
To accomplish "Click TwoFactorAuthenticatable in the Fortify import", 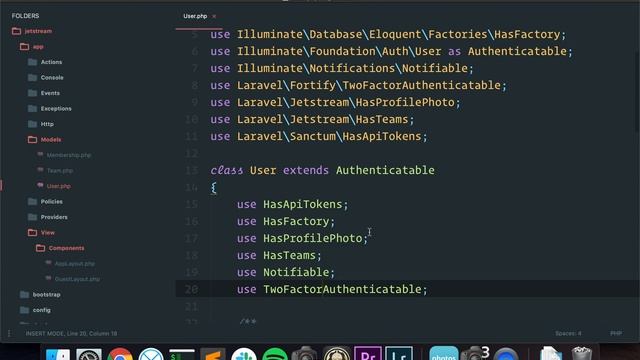I will [x=421, y=85].
